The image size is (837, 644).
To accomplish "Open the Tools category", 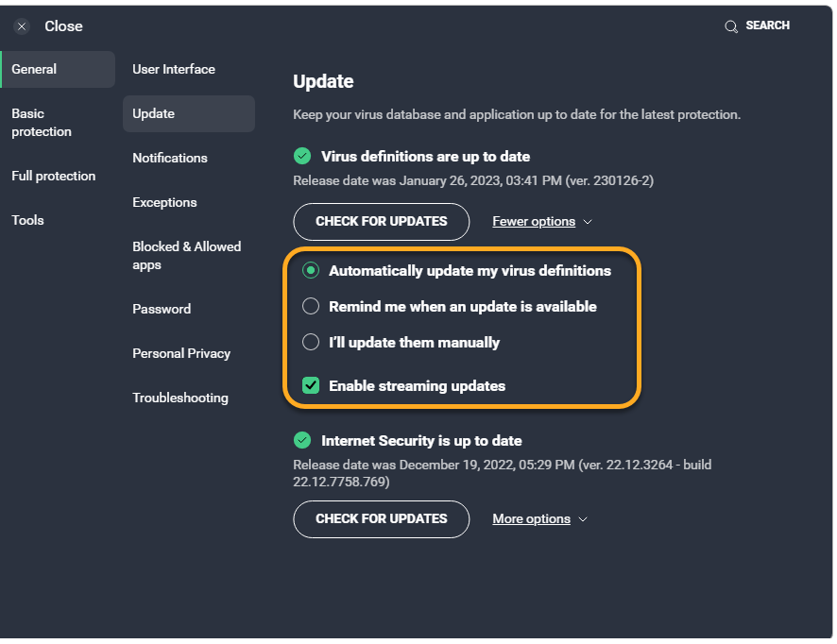I will tap(28, 220).
